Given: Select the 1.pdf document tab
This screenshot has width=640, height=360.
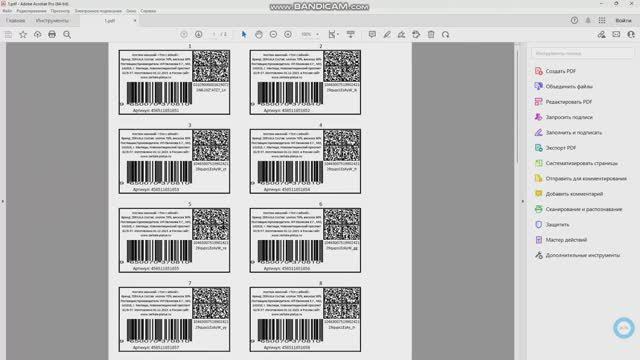Looking at the screenshot, I should pos(109,20).
